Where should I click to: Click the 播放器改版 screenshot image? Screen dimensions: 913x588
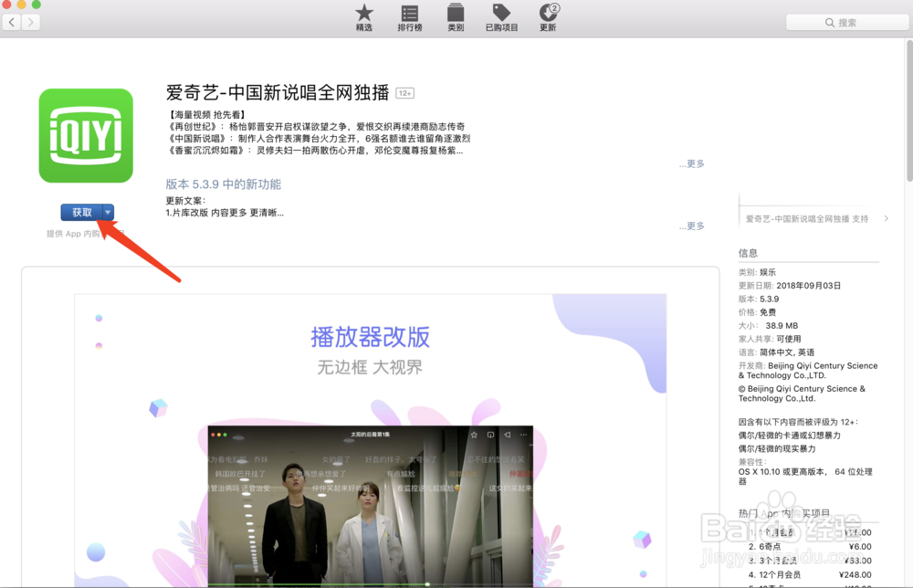pyautogui.click(x=371, y=440)
